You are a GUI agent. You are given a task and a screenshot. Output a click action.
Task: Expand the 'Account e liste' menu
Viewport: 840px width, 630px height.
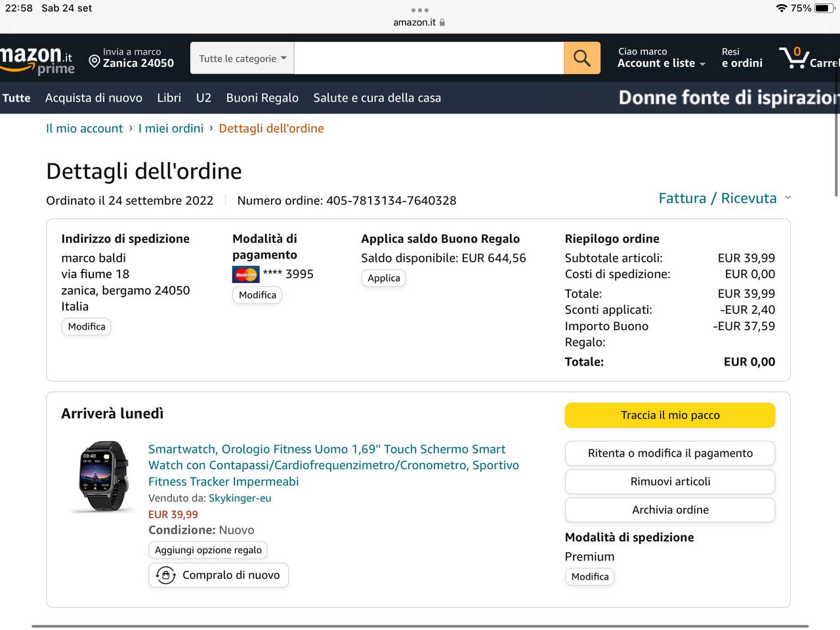click(x=661, y=63)
